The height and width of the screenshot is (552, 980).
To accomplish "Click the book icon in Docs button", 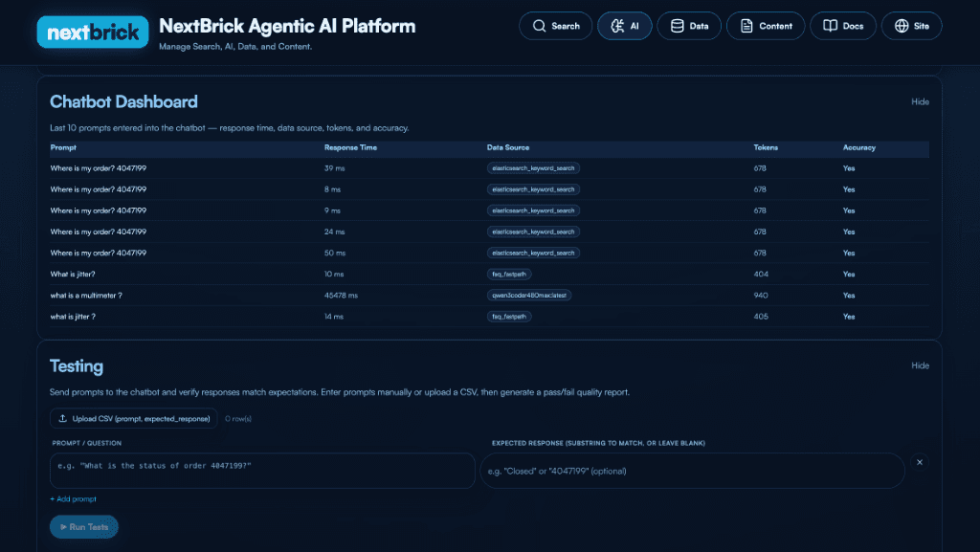I will click(x=830, y=26).
